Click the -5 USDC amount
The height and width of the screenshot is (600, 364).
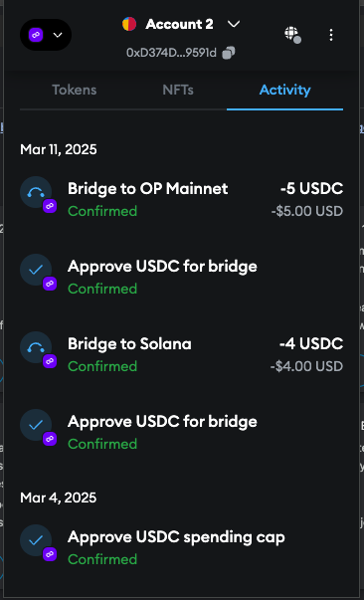tap(311, 189)
